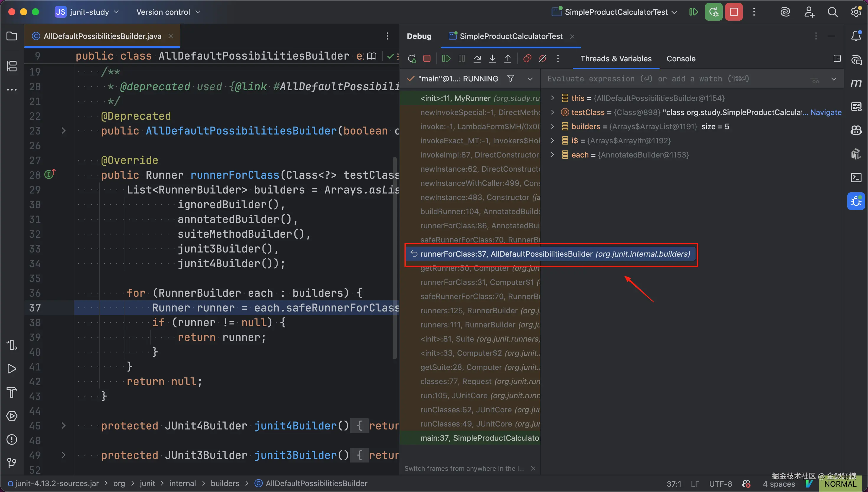868x492 pixels.
Task: Click Step Out debug icon
Action: pyautogui.click(x=508, y=59)
